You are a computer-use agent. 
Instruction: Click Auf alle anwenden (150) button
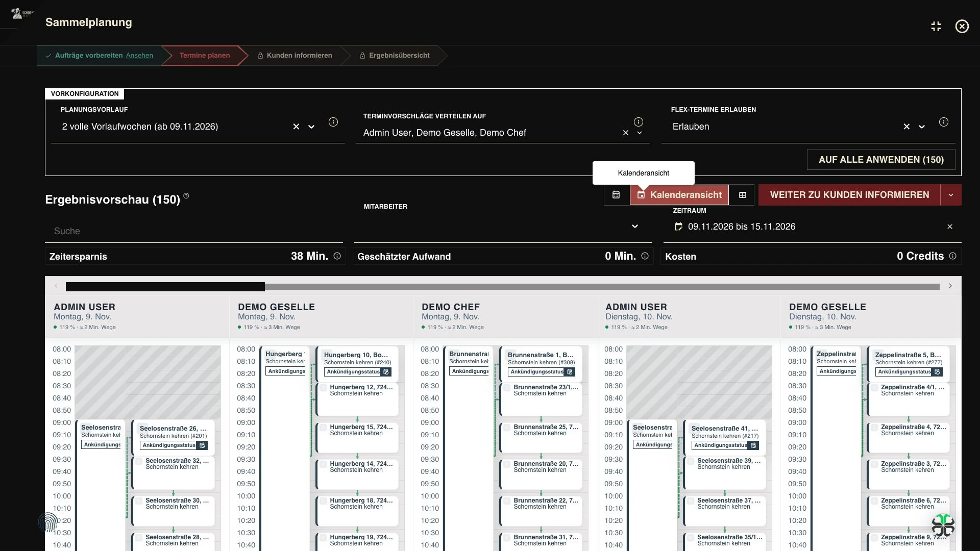[881, 160]
